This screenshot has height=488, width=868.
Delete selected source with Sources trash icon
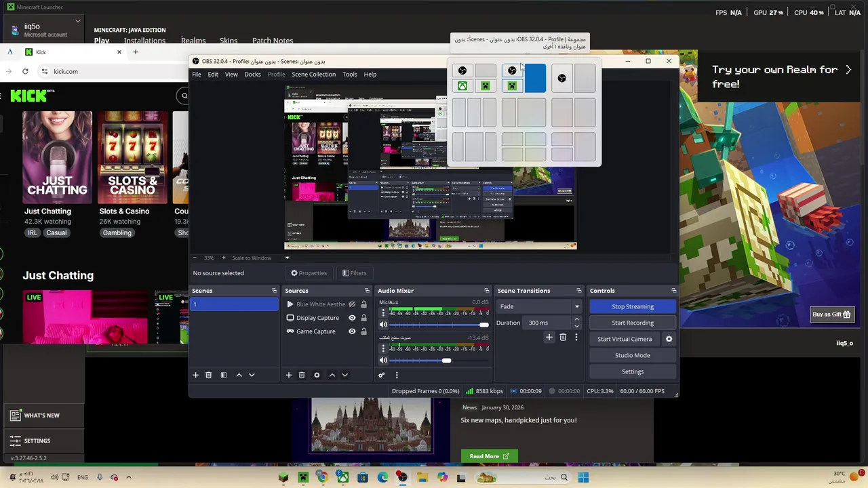point(302,375)
